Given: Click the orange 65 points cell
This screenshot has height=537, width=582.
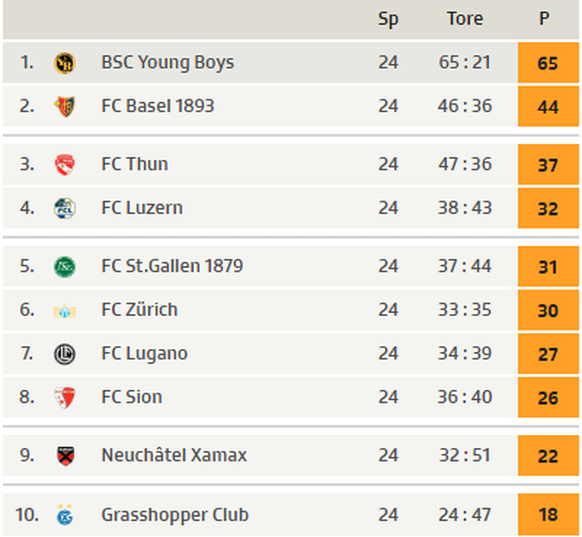Looking at the screenshot, I should (548, 63).
